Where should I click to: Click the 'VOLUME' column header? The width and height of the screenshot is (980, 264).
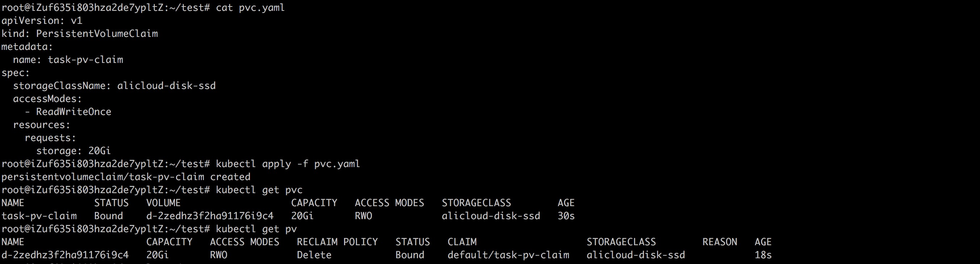point(163,203)
